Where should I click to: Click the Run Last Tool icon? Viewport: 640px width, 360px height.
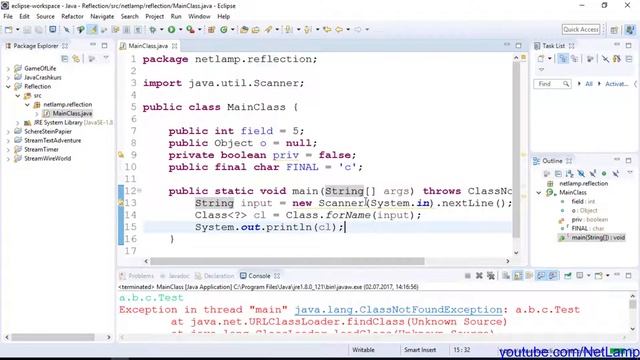tap(190, 29)
